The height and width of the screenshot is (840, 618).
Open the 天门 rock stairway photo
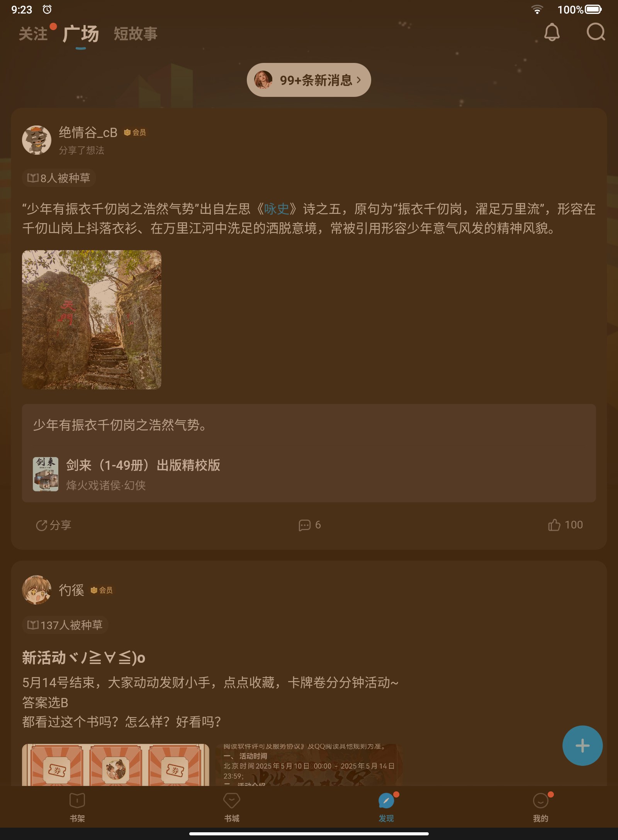point(92,320)
